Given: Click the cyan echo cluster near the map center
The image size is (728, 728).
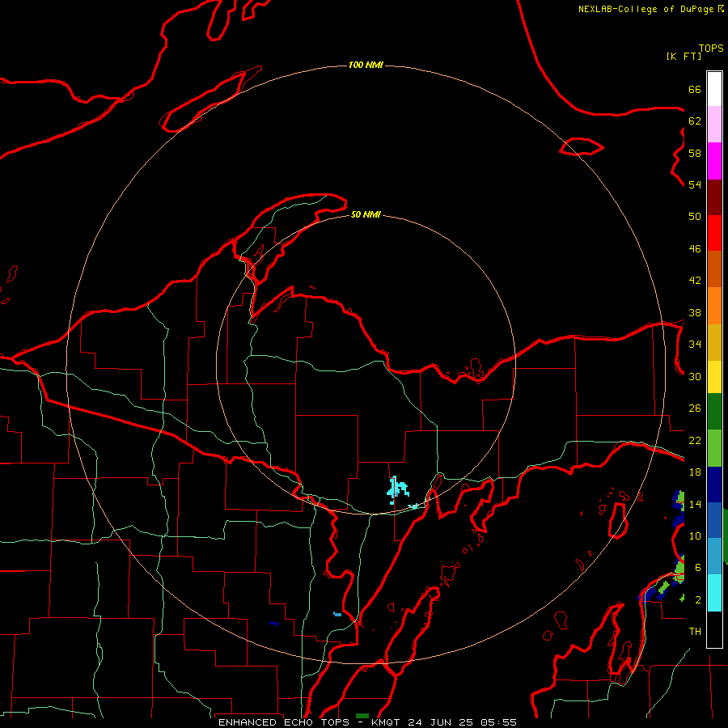Looking at the screenshot, I should point(397,489).
